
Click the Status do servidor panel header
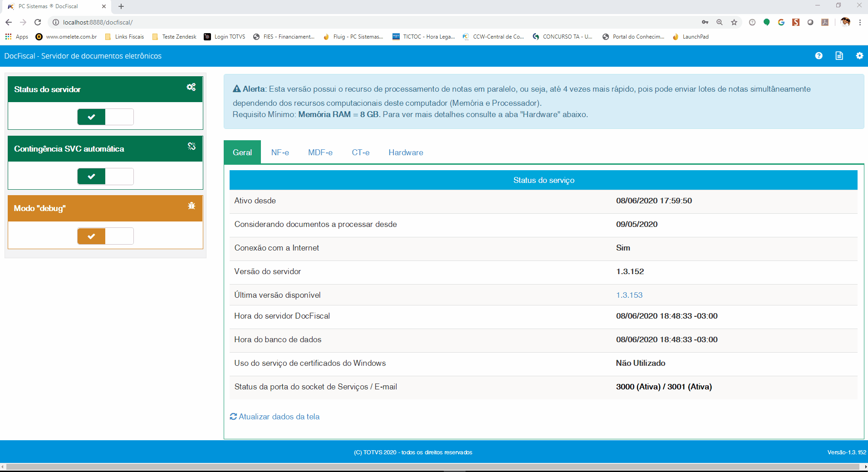point(105,89)
